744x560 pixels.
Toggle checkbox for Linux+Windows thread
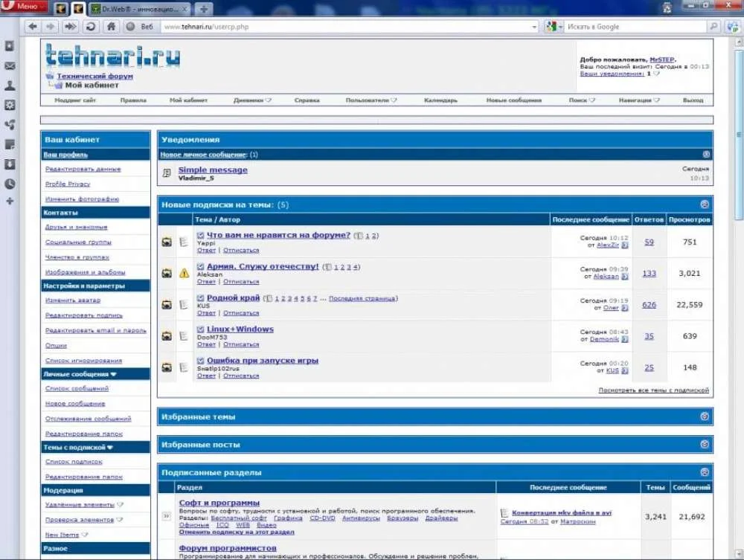tap(200, 329)
